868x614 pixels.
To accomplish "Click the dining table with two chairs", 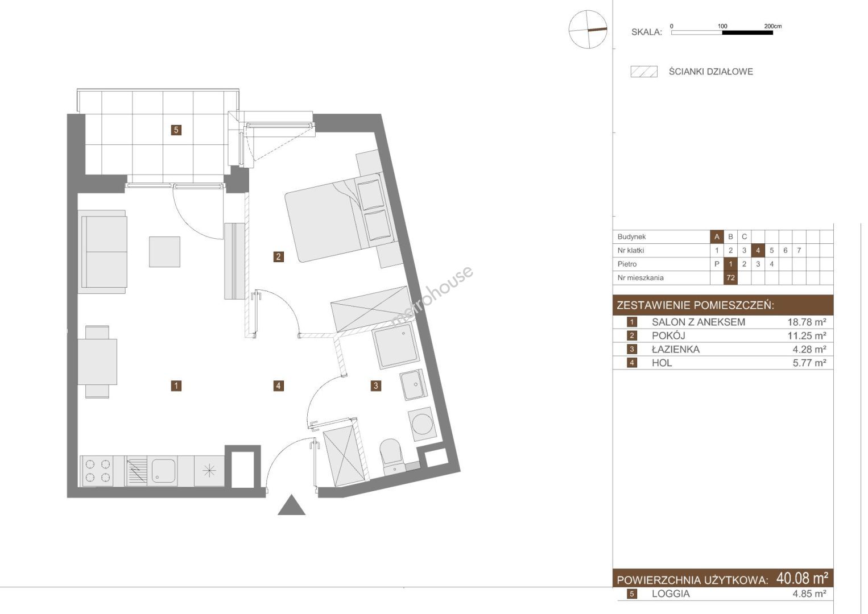I will click(97, 362).
